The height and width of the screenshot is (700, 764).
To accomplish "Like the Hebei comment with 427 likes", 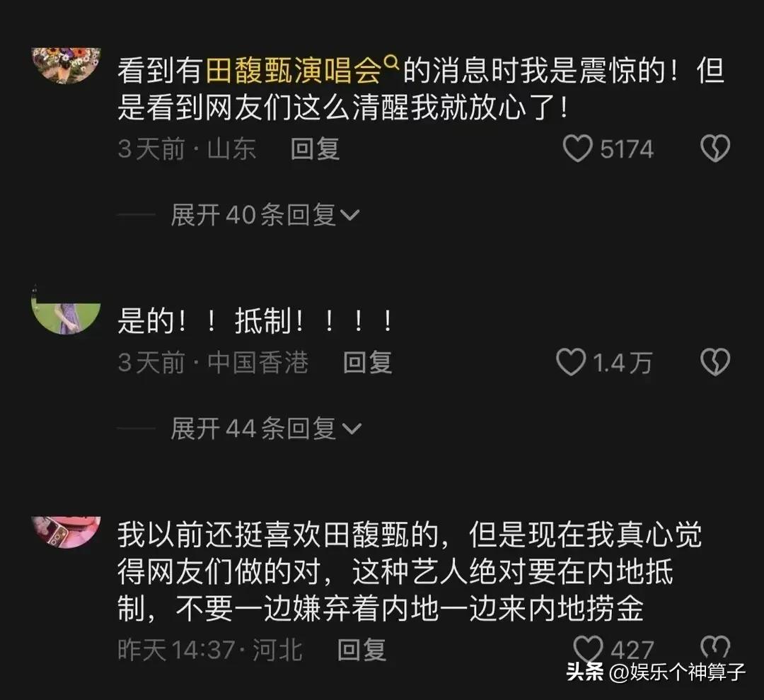I will tap(588, 649).
